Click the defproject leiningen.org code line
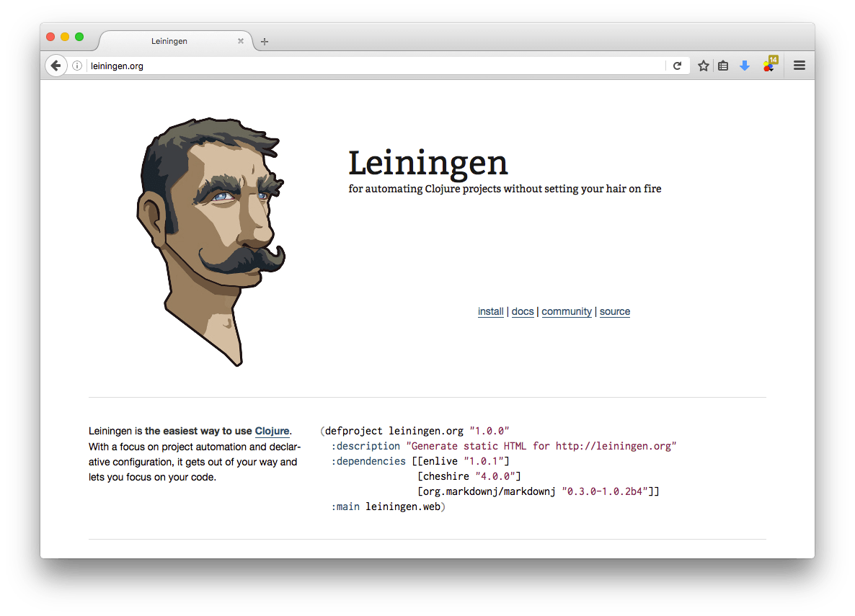 coord(415,431)
